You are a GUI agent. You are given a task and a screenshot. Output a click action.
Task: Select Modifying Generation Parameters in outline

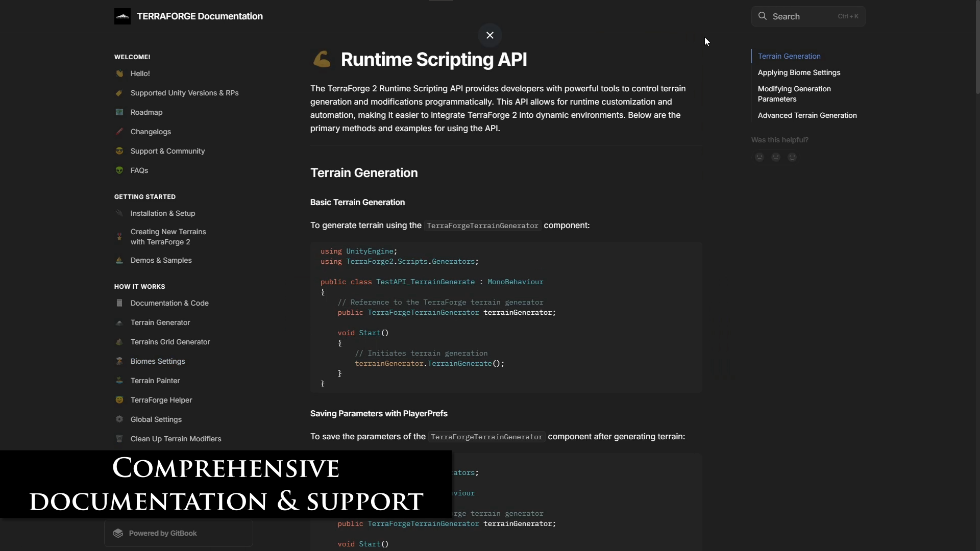pos(794,94)
